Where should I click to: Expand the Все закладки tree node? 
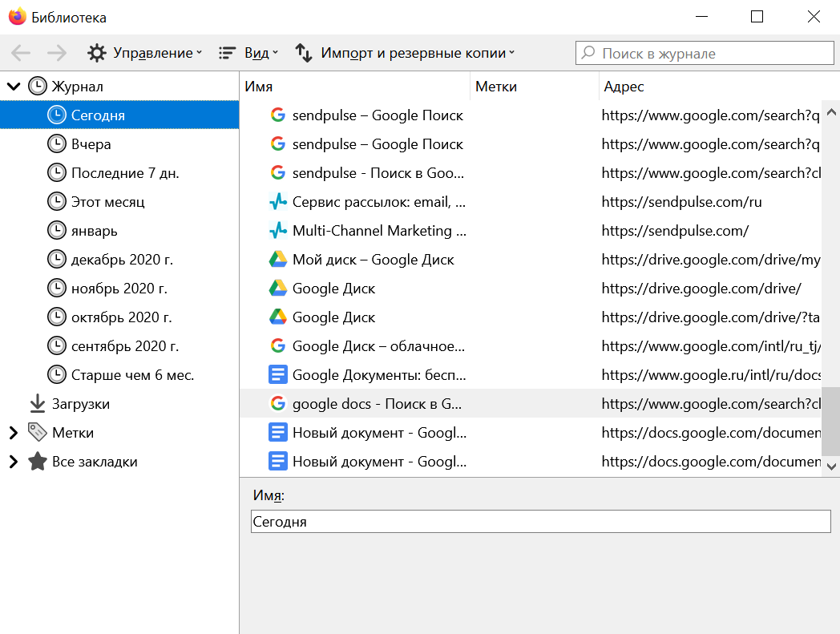(13, 462)
